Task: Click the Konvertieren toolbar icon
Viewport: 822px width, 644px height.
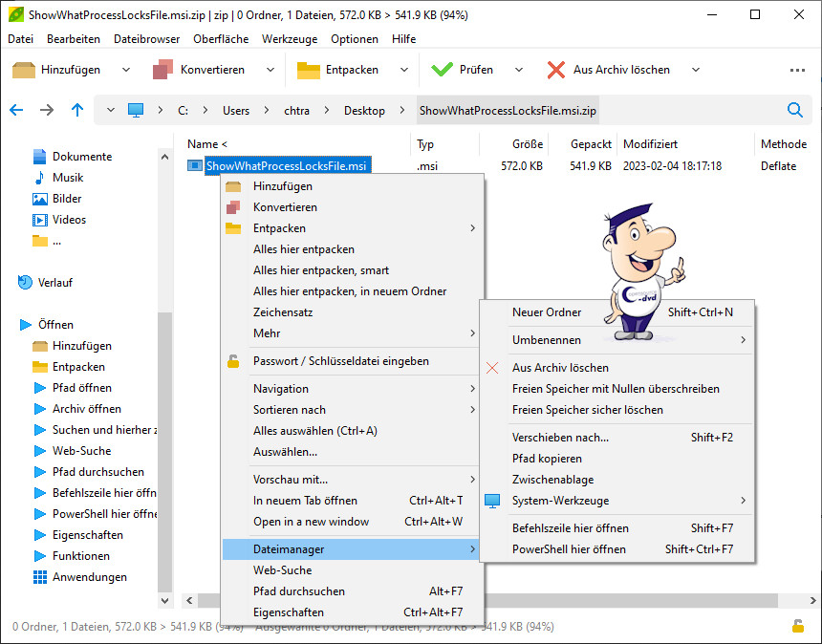Action: tap(162, 70)
